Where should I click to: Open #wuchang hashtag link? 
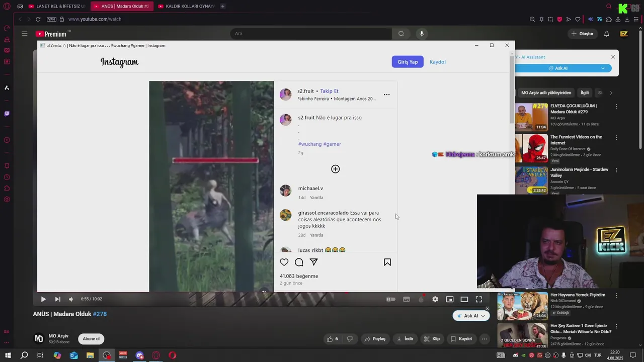pyautogui.click(x=310, y=144)
